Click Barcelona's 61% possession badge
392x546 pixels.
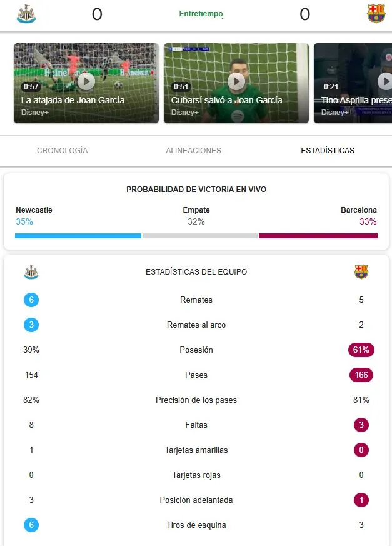361,350
